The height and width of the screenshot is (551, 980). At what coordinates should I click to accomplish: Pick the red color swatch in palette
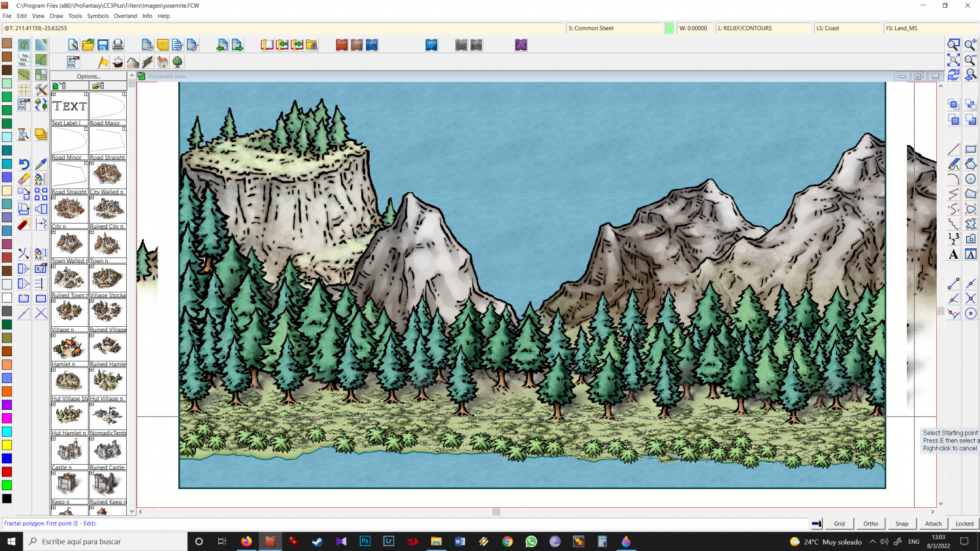click(x=7, y=472)
